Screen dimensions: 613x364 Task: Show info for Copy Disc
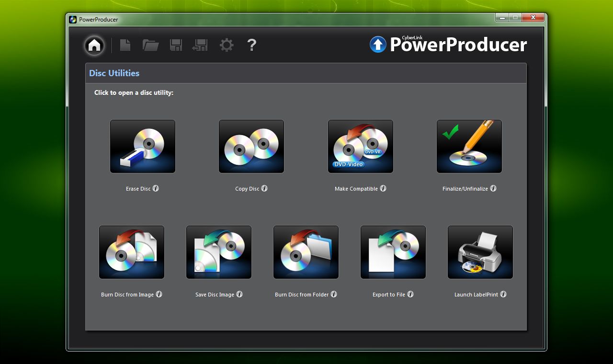point(264,188)
